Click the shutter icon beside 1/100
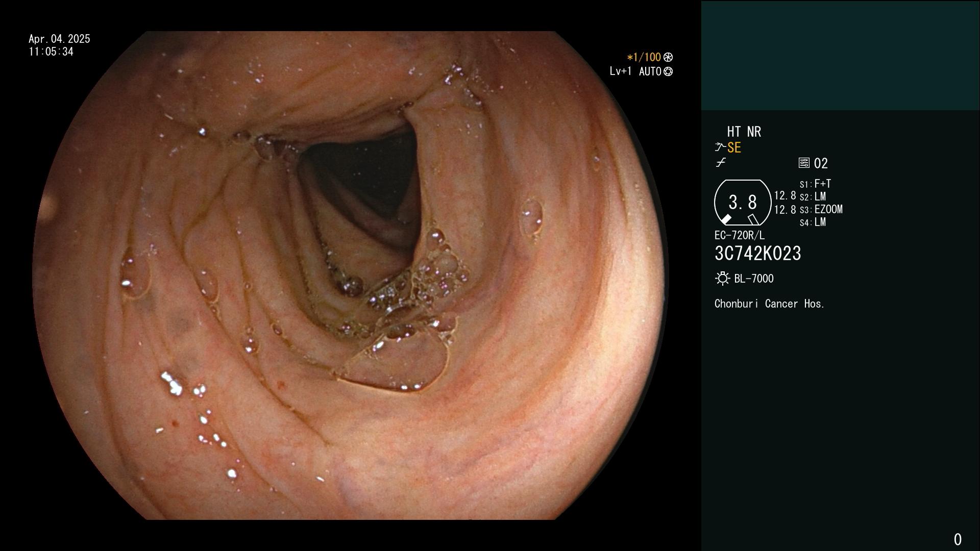The width and height of the screenshot is (980, 551). [668, 57]
